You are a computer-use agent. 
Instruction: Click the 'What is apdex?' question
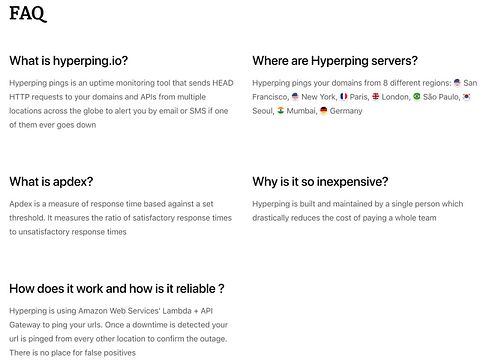pyautogui.click(x=51, y=182)
